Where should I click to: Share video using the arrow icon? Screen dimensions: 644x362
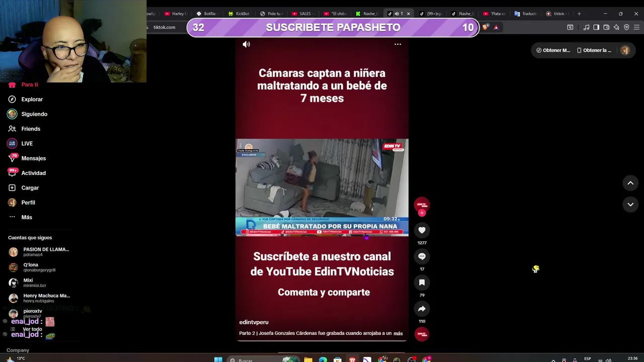[422, 309]
